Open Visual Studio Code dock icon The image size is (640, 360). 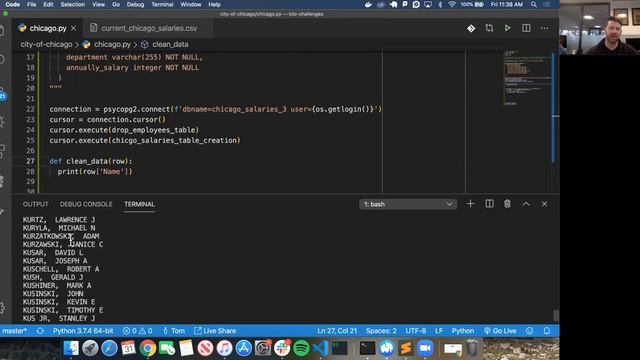point(320,348)
